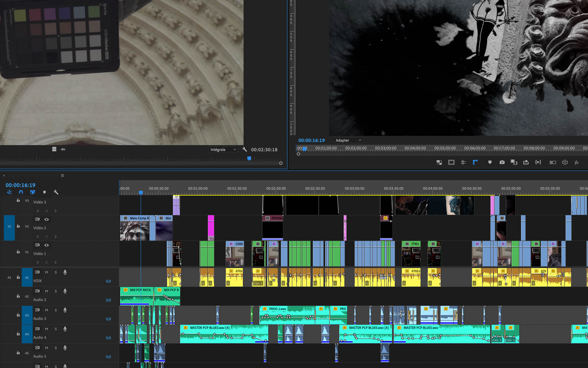The image size is (588, 368).
Task: Export frame with the camera icon
Action: point(502,163)
